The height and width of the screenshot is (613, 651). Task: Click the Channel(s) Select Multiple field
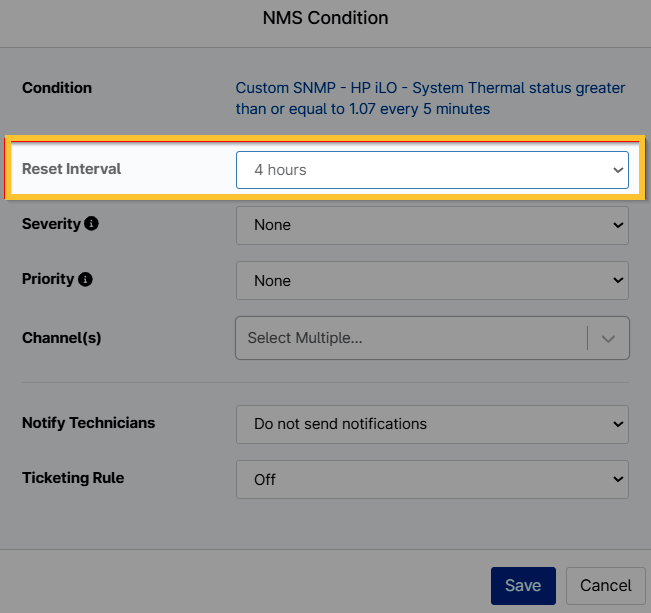click(x=410, y=338)
